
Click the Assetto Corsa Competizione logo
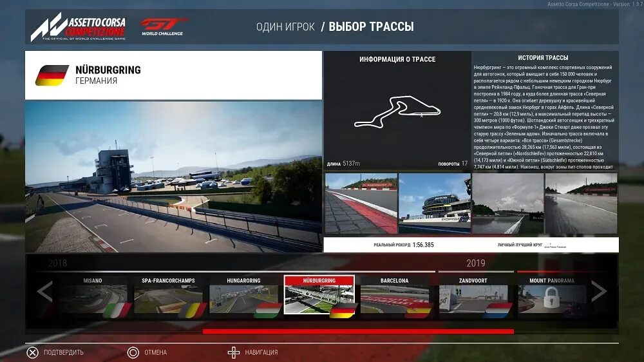(x=78, y=27)
